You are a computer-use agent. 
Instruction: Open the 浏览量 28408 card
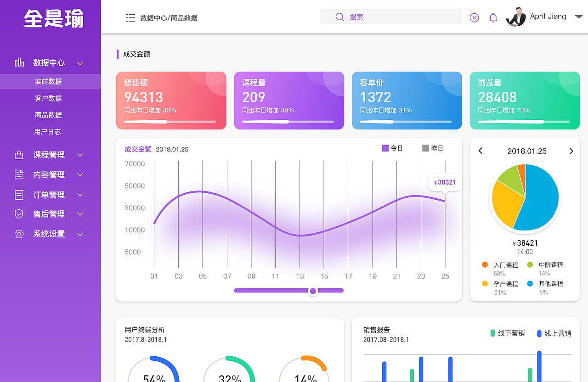(x=525, y=101)
